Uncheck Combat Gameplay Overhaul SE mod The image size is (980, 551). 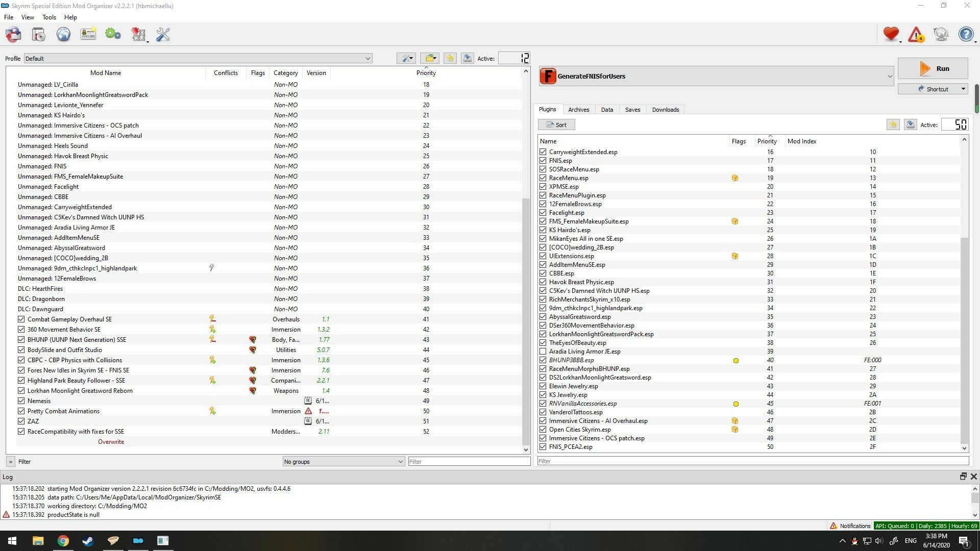pyautogui.click(x=21, y=319)
